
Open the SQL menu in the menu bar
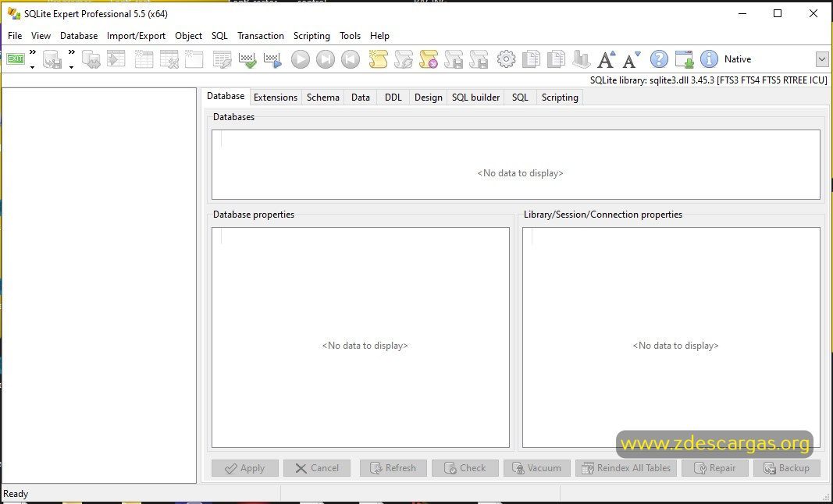pyautogui.click(x=219, y=36)
